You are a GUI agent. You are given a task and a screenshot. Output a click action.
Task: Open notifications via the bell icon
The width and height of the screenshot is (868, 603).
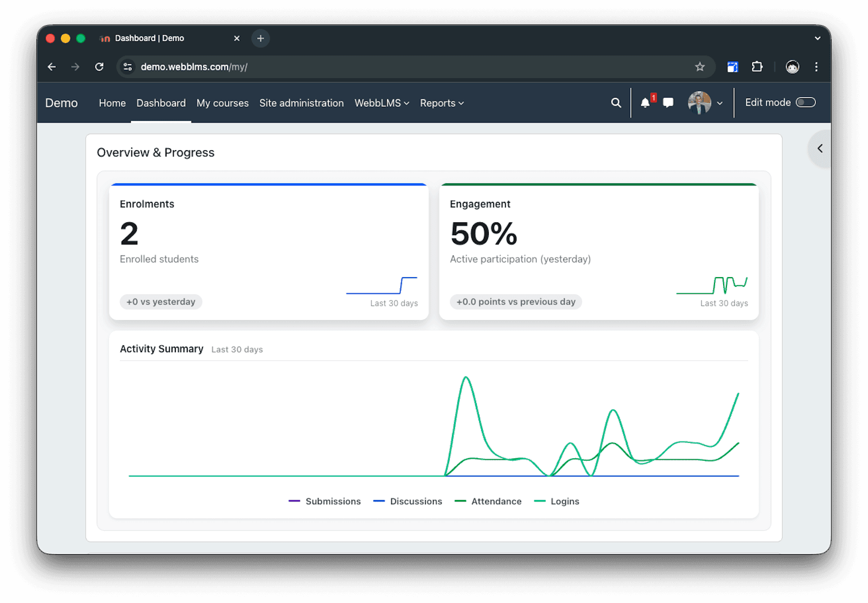coord(645,102)
